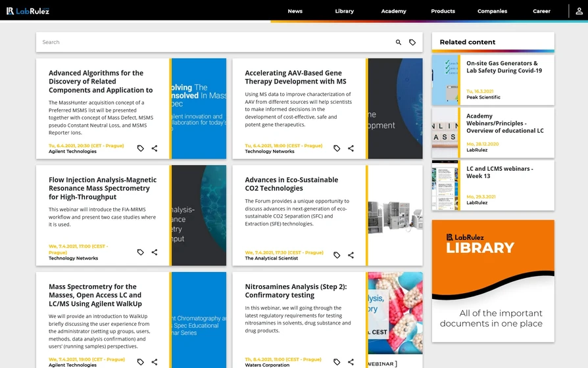Open user account profile icon
Viewport: 588px width, 368px height.
(x=579, y=11)
